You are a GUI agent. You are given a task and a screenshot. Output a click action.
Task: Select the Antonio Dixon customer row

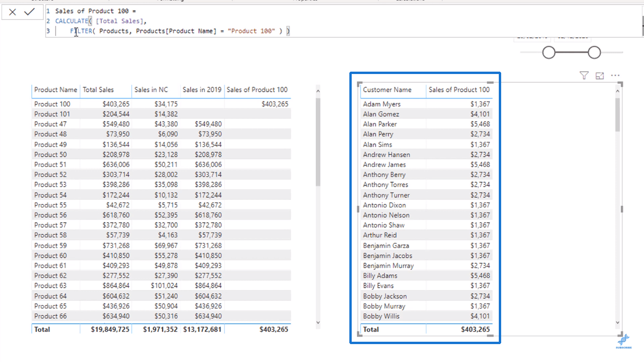[x=427, y=205]
